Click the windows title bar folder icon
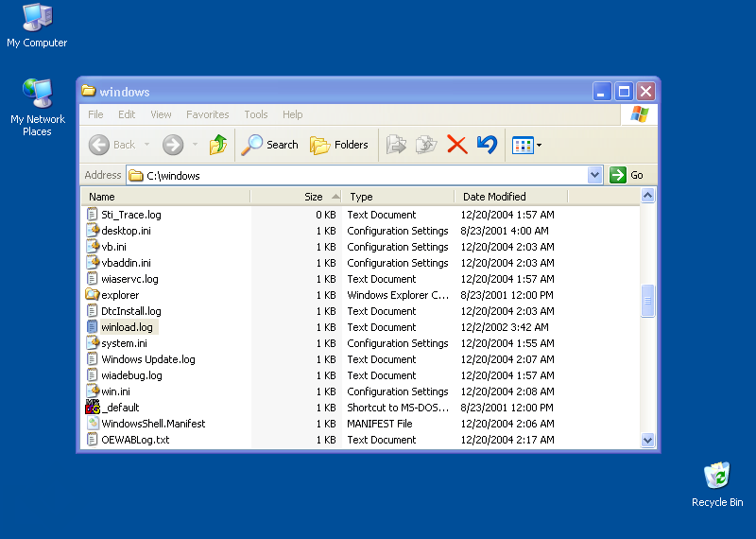This screenshot has height=539, width=756. 88,91
